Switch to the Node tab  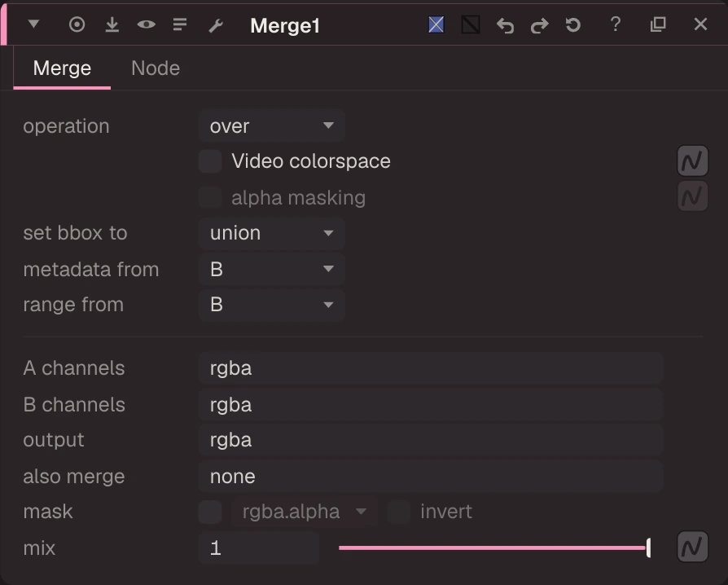[156, 68]
